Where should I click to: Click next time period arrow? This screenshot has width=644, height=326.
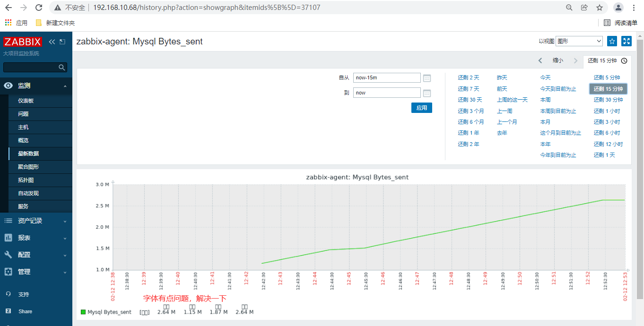click(x=575, y=60)
